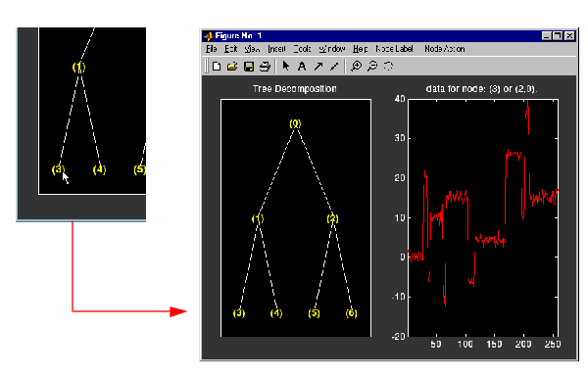Click node (4) in enlarged tree view
The height and width of the screenshot is (375, 588).
click(99, 169)
